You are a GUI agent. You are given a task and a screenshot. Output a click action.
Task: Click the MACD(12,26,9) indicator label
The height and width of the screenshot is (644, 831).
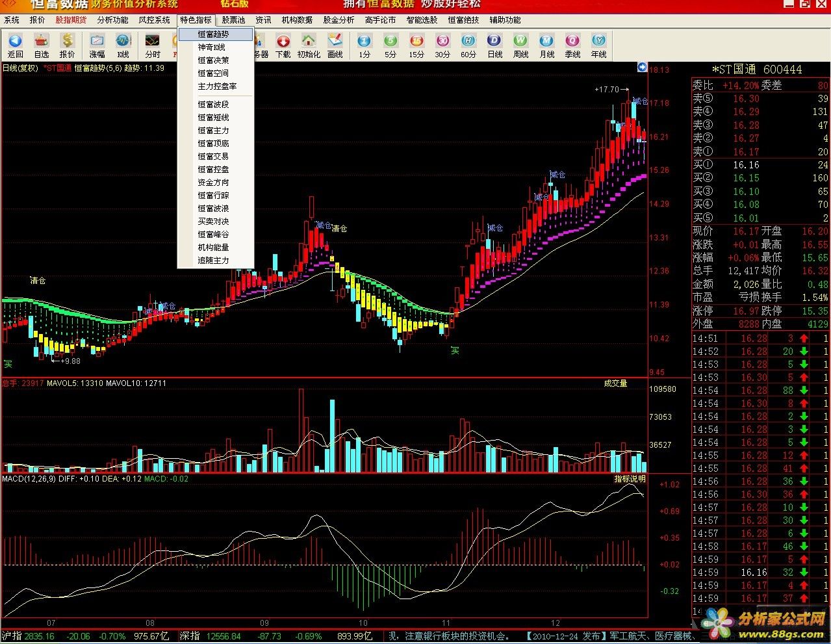[29, 479]
